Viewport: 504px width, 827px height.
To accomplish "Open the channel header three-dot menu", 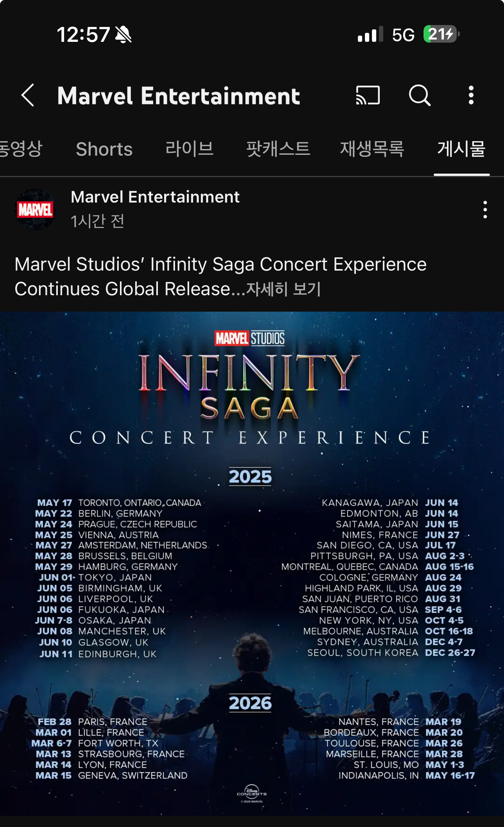I will click(x=471, y=95).
